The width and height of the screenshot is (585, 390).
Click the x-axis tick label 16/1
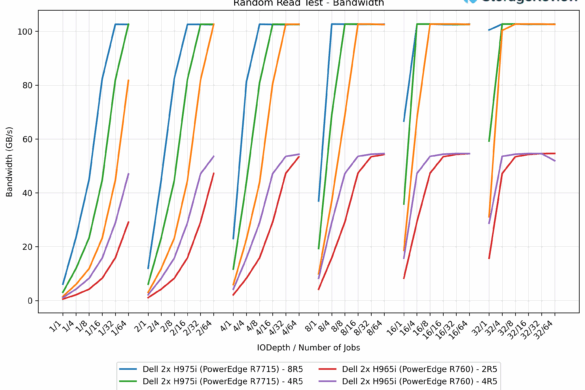[x=395, y=327]
